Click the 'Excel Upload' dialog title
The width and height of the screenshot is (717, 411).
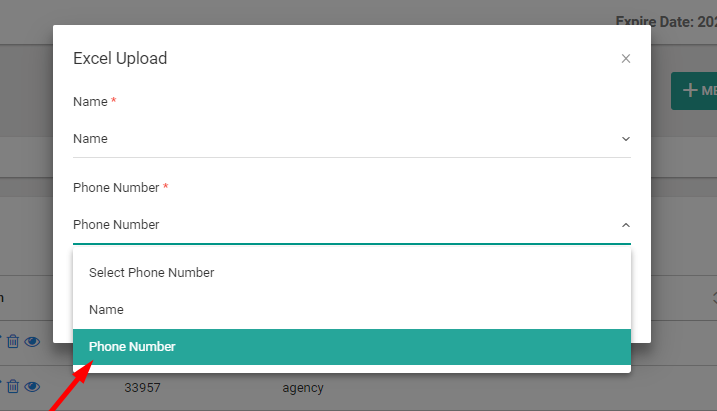[x=120, y=58]
